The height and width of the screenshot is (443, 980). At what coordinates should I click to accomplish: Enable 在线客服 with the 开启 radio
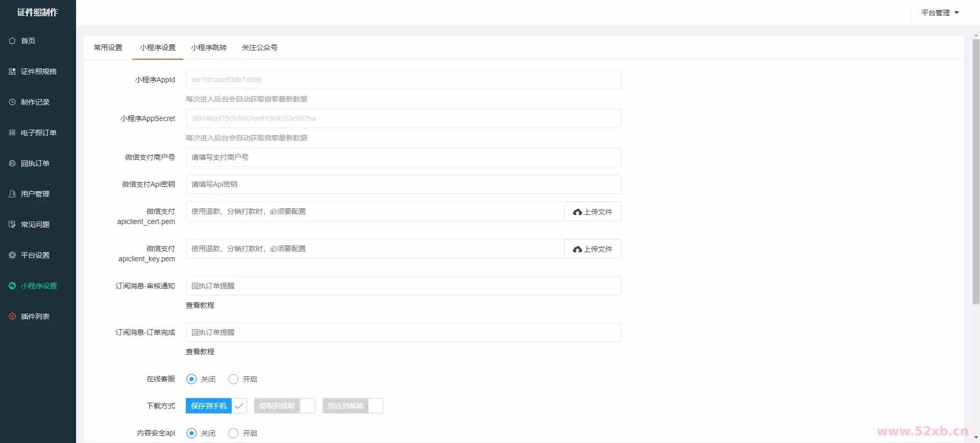(x=233, y=379)
